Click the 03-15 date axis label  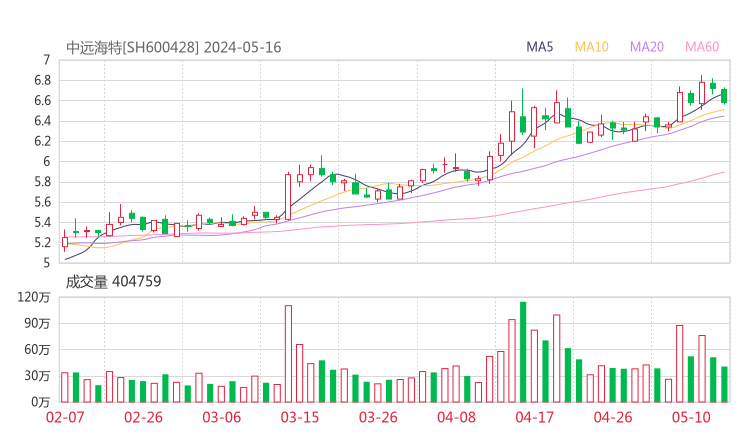300,417
